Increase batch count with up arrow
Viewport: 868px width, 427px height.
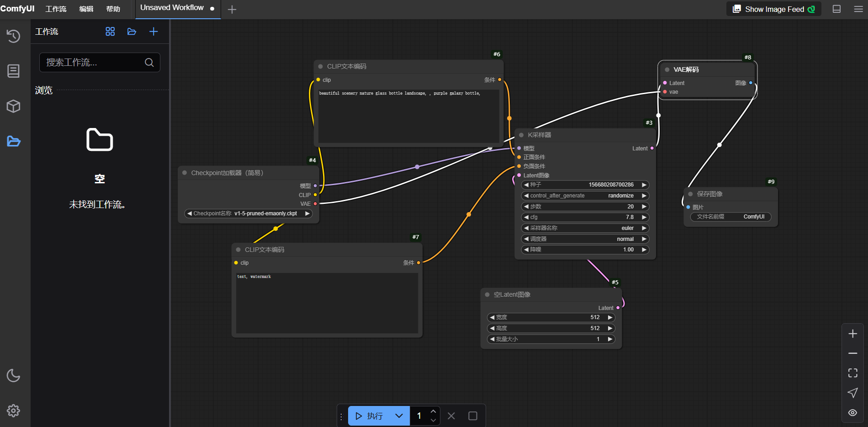433,411
